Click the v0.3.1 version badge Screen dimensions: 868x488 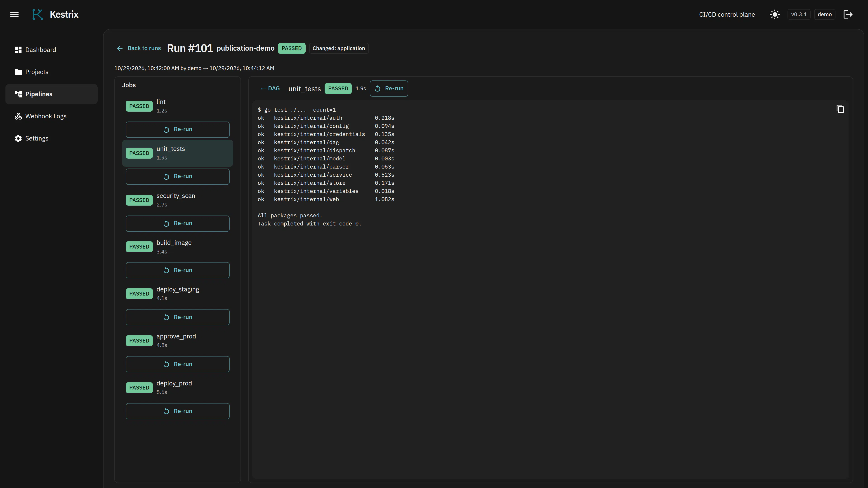click(799, 14)
